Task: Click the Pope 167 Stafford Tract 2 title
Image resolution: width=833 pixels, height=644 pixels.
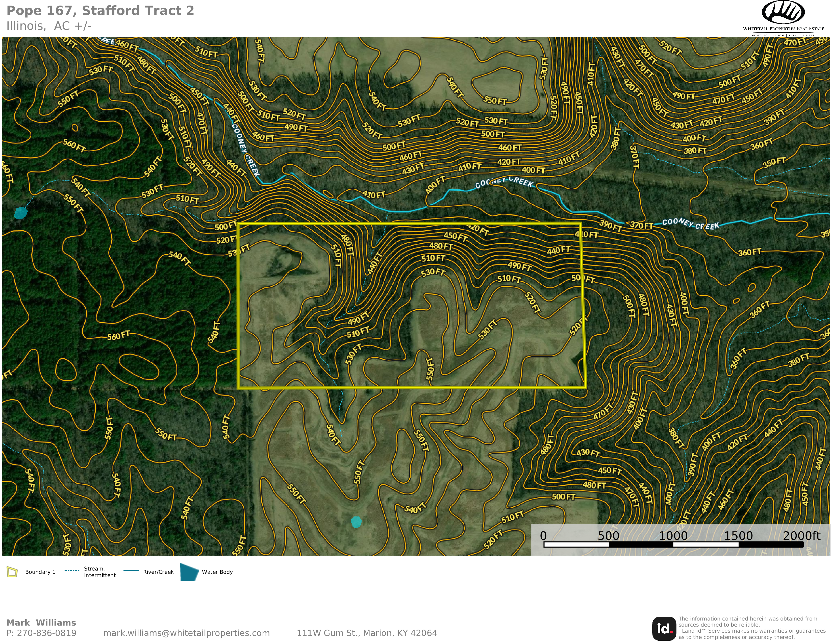Action: (x=100, y=11)
